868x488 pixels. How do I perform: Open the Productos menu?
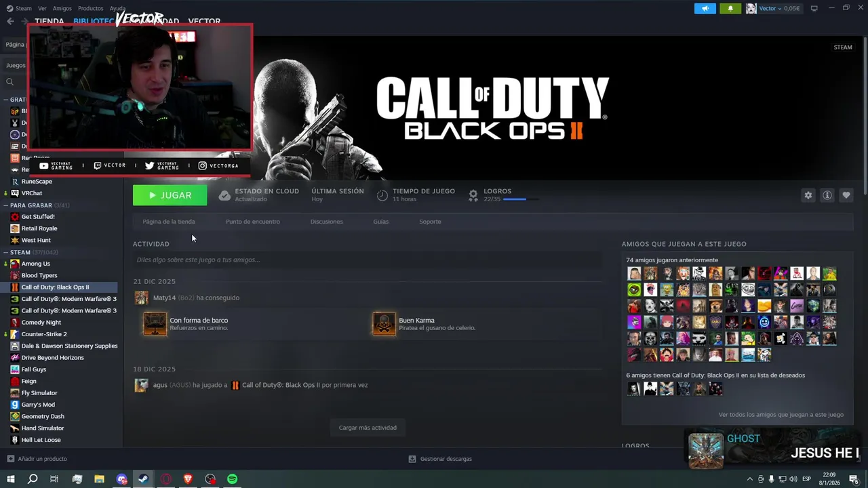91,8
